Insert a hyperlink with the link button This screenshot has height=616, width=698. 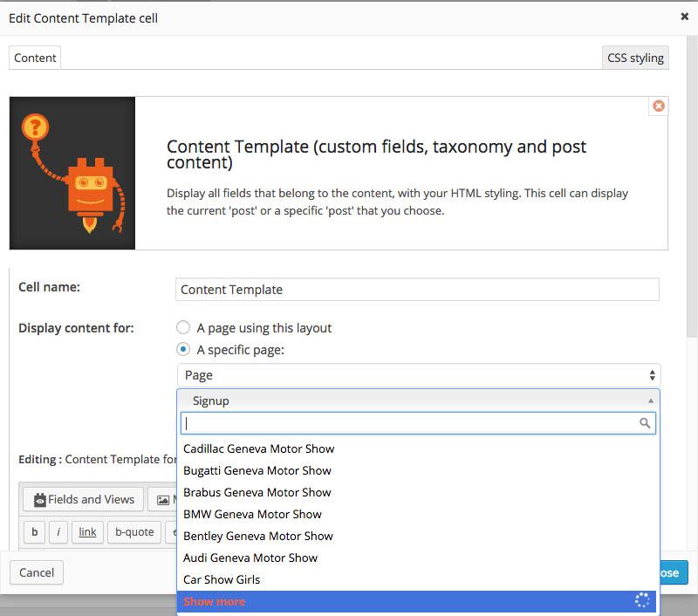click(86, 531)
